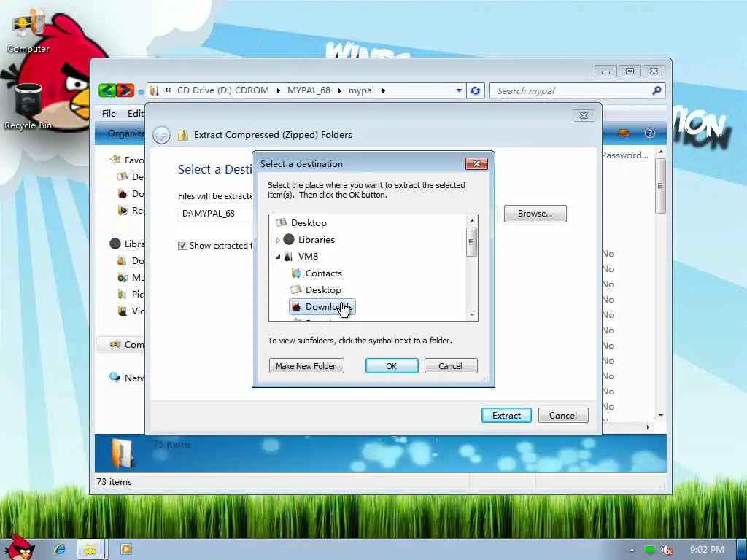Click the orange Forward arrow in Explorer
Image resolution: width=747 pixels, height=560 pixels.
(125, 90)
